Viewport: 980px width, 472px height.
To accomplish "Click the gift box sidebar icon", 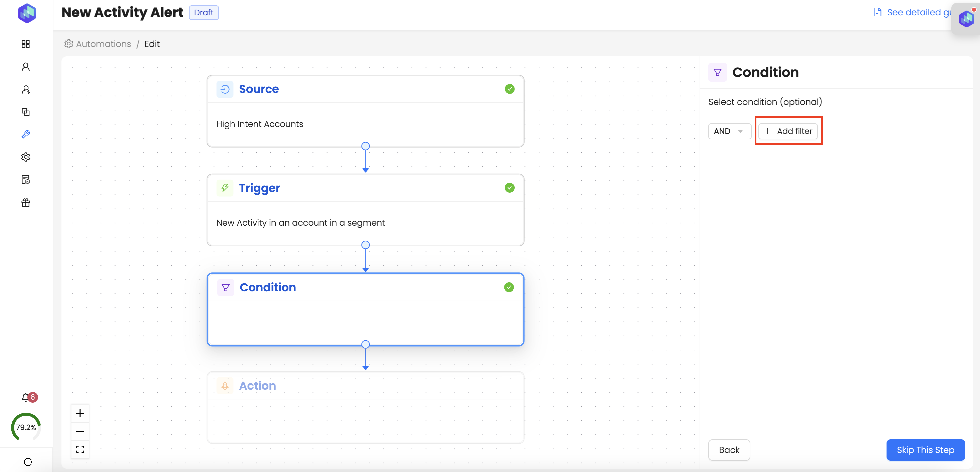I will tap(25, 203).
